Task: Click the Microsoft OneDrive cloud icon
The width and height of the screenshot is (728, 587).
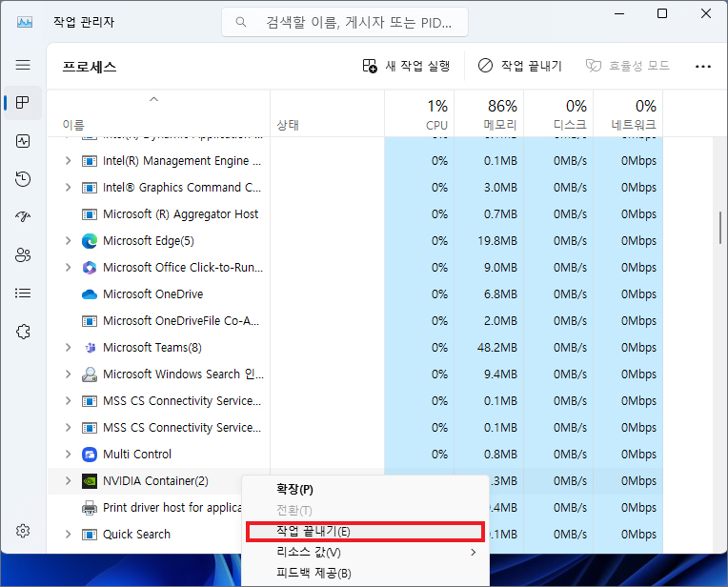Action: 90,294
